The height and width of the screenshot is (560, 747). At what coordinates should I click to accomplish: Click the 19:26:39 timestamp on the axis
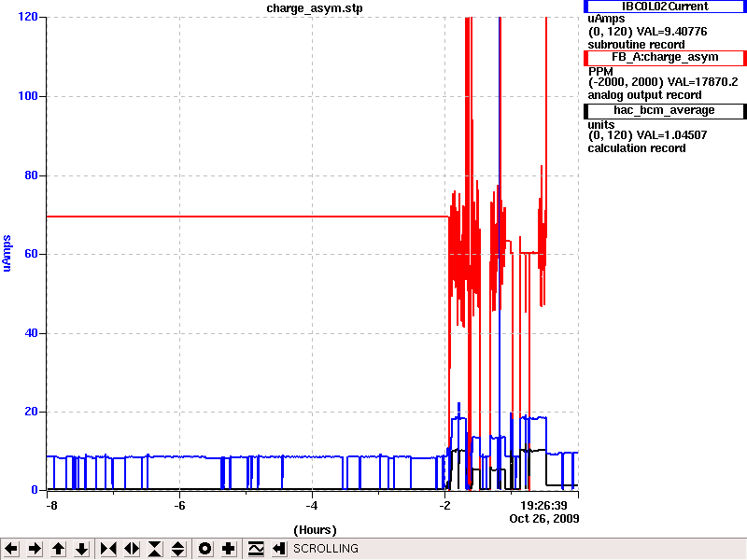click(543, 505)
